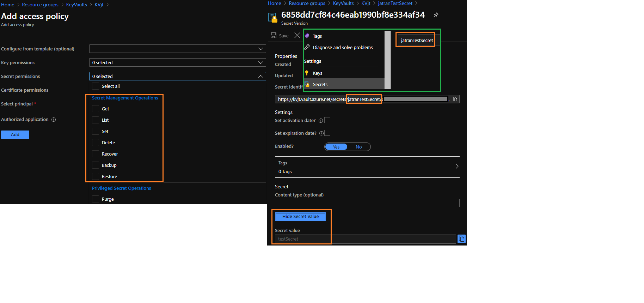Image resolution: width=644 pixels, height=303 pixels.
Task: Click the settings menu scrollbar
Action: point(388,60)
